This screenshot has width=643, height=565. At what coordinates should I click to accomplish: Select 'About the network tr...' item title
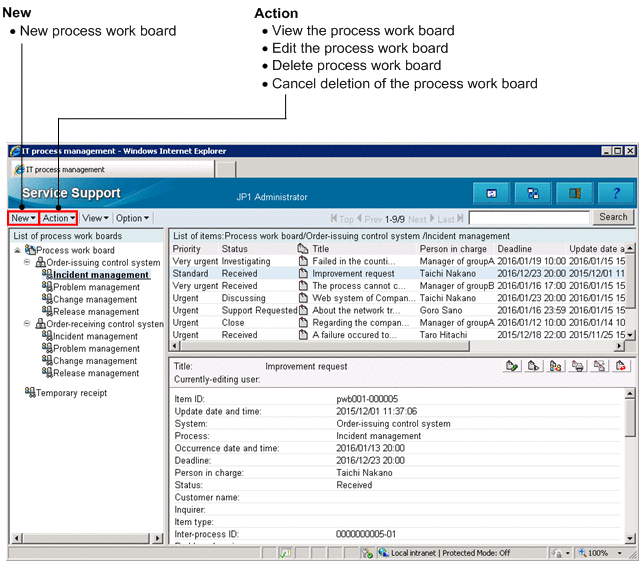[x=356, y=310]
